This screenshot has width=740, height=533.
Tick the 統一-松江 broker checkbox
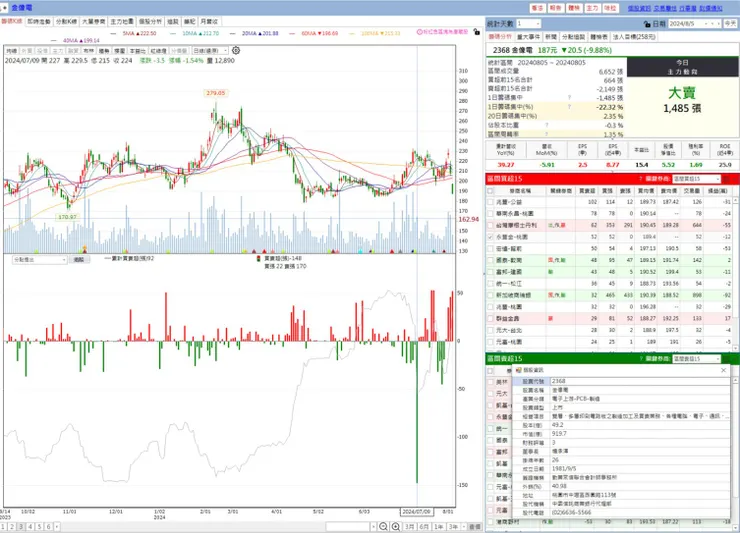491,284
